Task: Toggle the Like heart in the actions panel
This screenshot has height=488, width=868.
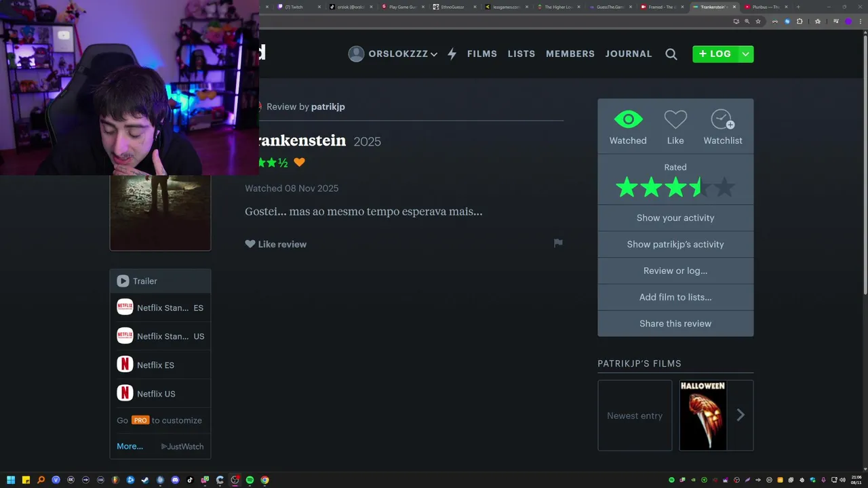Action: (x=675, y=120)
